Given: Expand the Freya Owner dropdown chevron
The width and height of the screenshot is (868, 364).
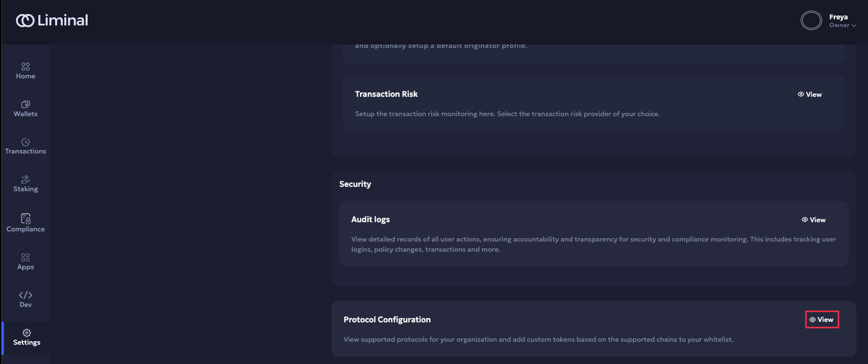Looking at the screenshot, I should pyautogui.click(x=854, y=26).
